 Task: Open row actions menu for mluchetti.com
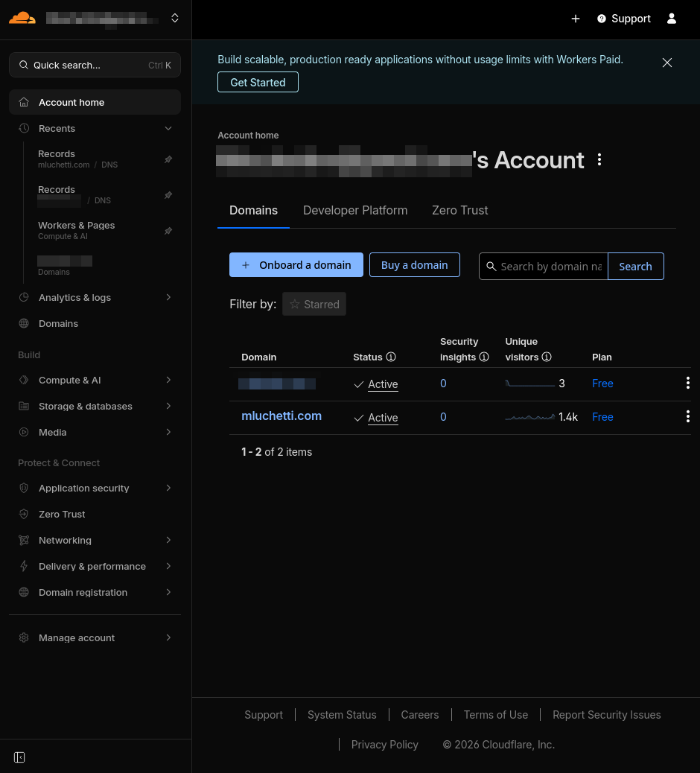click(687, 416)
